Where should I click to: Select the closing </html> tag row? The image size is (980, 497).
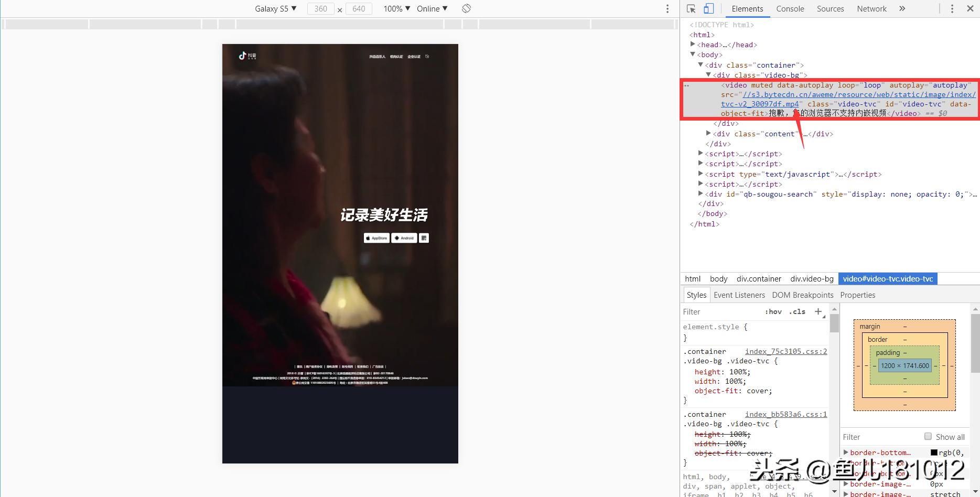click(x=704, y=224)
